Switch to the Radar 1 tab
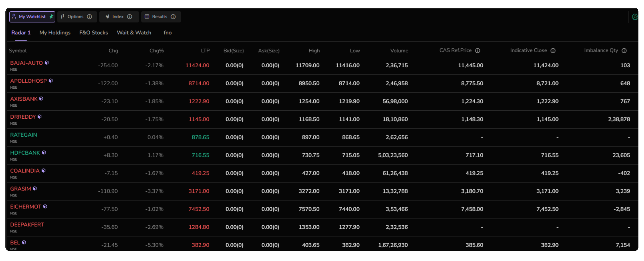The height and width of the screenshot is (261, 644). [x=21, y=33]
